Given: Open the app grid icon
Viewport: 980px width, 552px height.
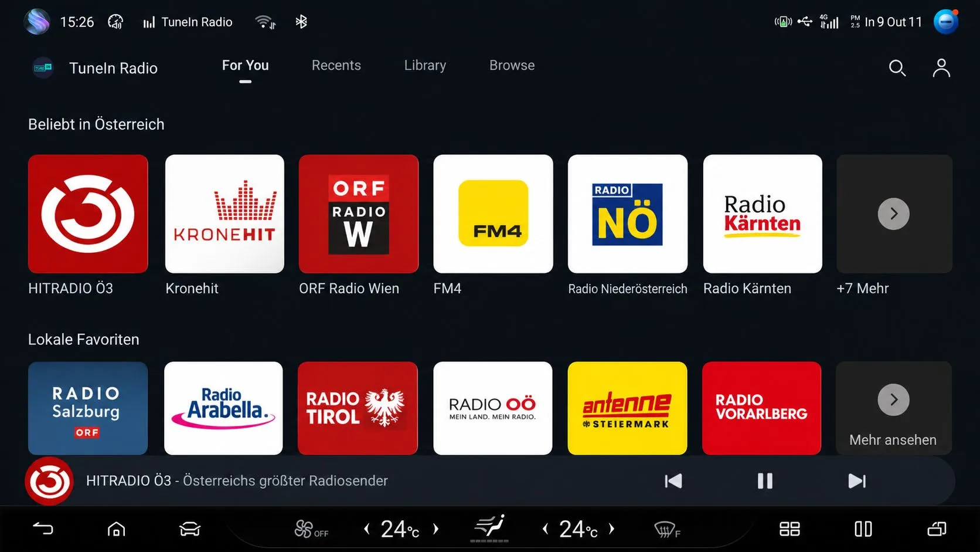Looking at the screenshot, I should tap(790, 529).
